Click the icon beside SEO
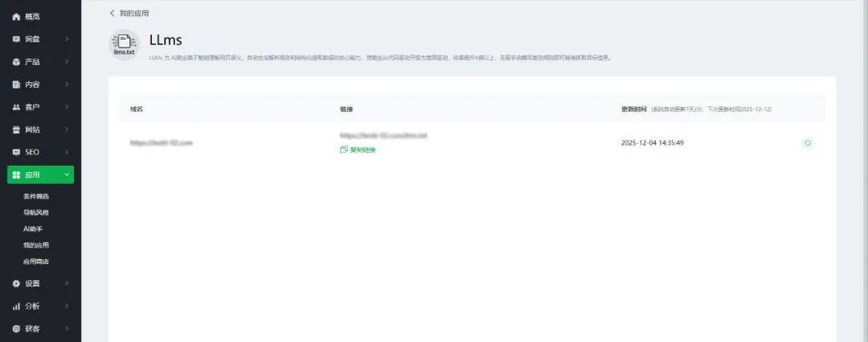This screenshot has height=342, width=868. click(x=16, y=152)
